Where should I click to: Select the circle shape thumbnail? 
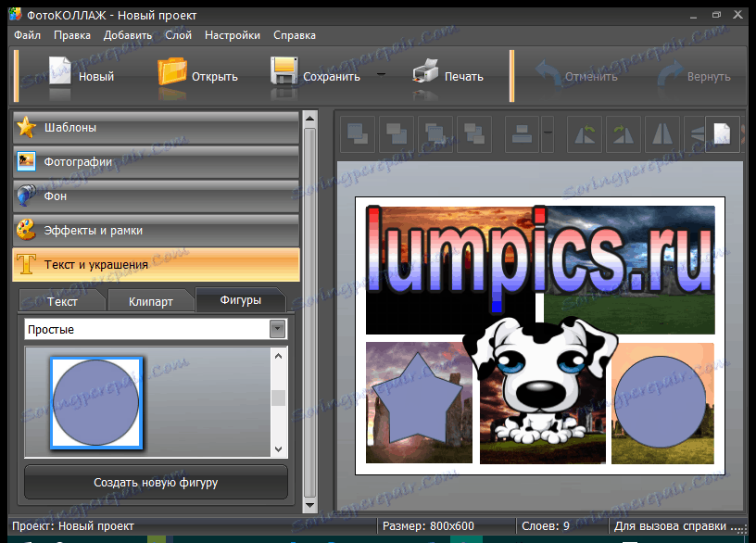(96, 403)
